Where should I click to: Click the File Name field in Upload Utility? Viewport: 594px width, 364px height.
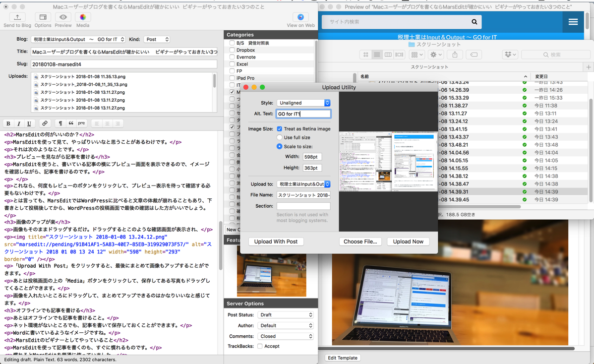coord(303,195)
